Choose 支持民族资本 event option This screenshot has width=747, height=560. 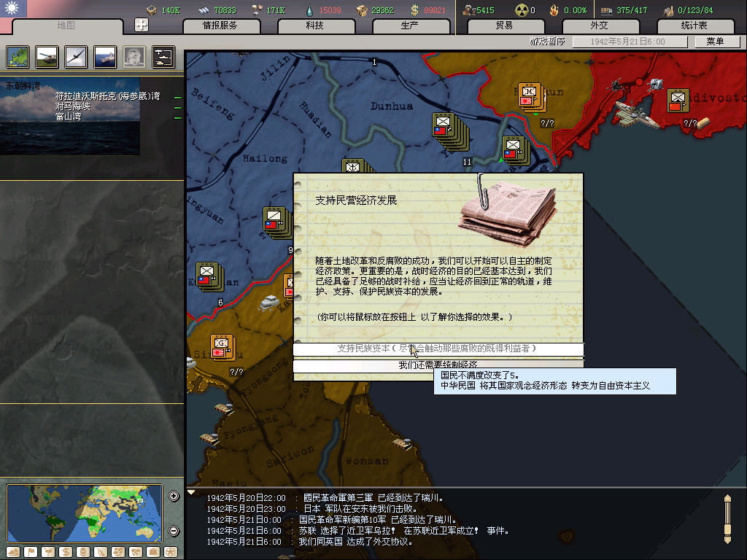(438, 349)
